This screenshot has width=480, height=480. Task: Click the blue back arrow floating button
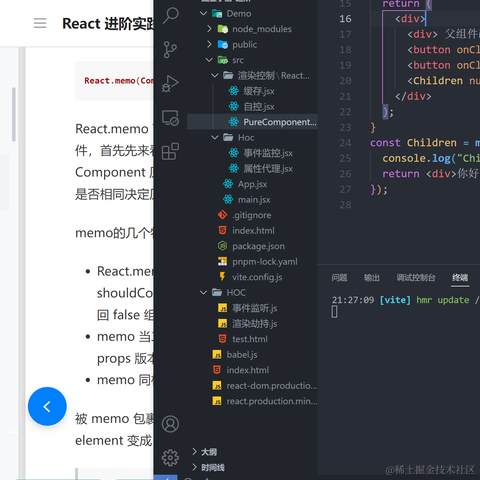[47, 406]
